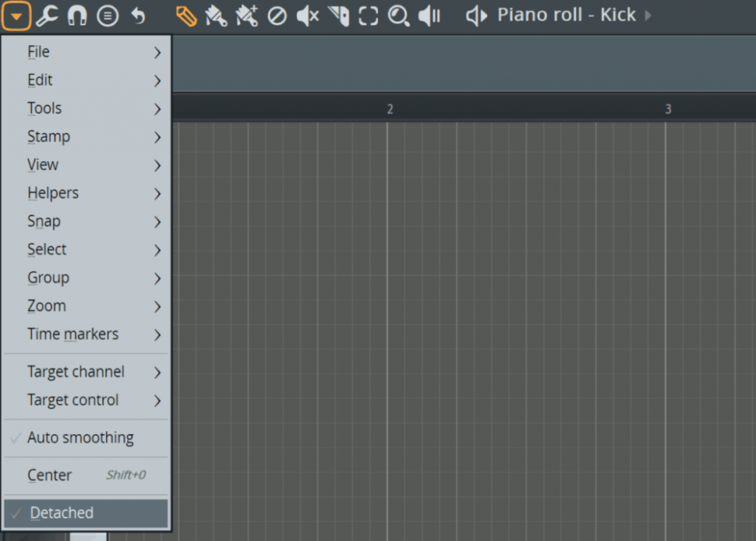This screenshot has width=756, height=541.
Task: Open the File menu entry
Action: pyautogui.click(x=38, y=52)
